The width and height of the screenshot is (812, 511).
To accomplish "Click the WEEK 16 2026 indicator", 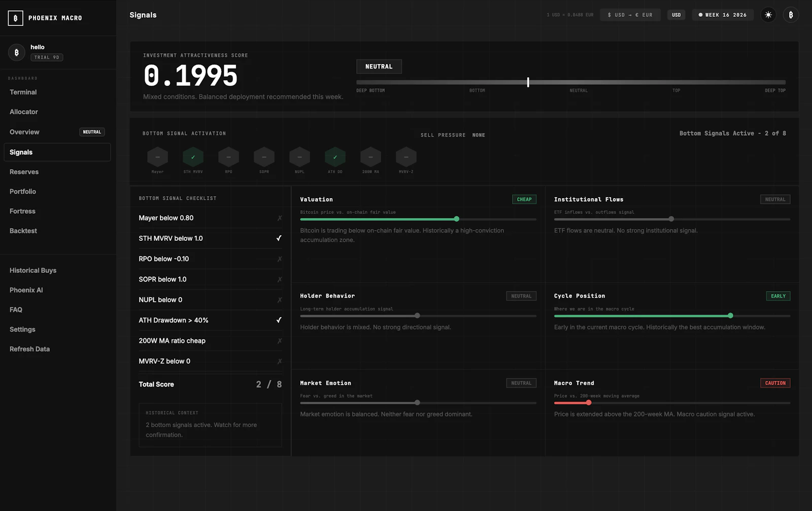I will click(x=723, y=15).
